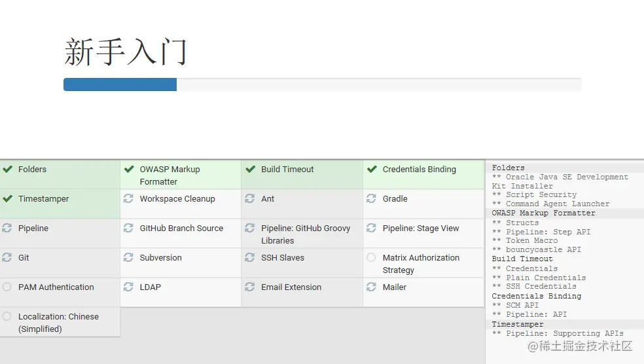Click the installing icon beside Git
Image resolution: width=644 pixels, height=364 pixels.
[x=7, y=257]
